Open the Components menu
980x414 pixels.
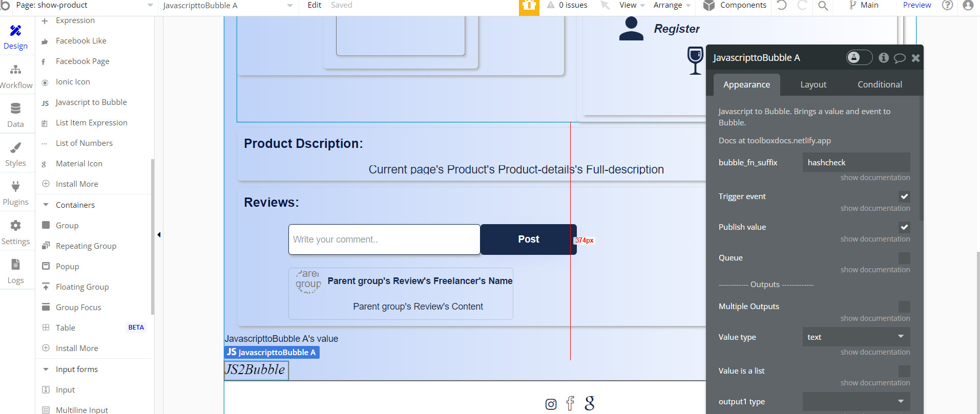735,5
